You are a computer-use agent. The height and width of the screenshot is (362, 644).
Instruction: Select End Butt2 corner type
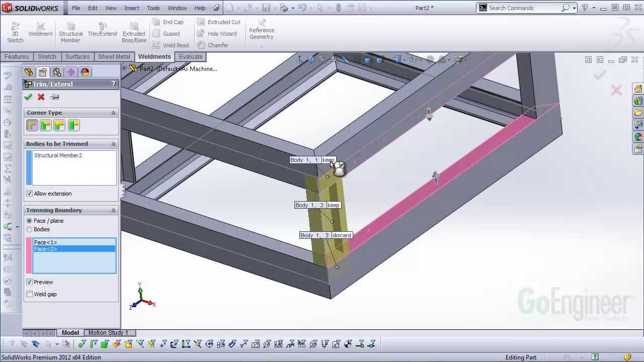[x=74, y=125]
